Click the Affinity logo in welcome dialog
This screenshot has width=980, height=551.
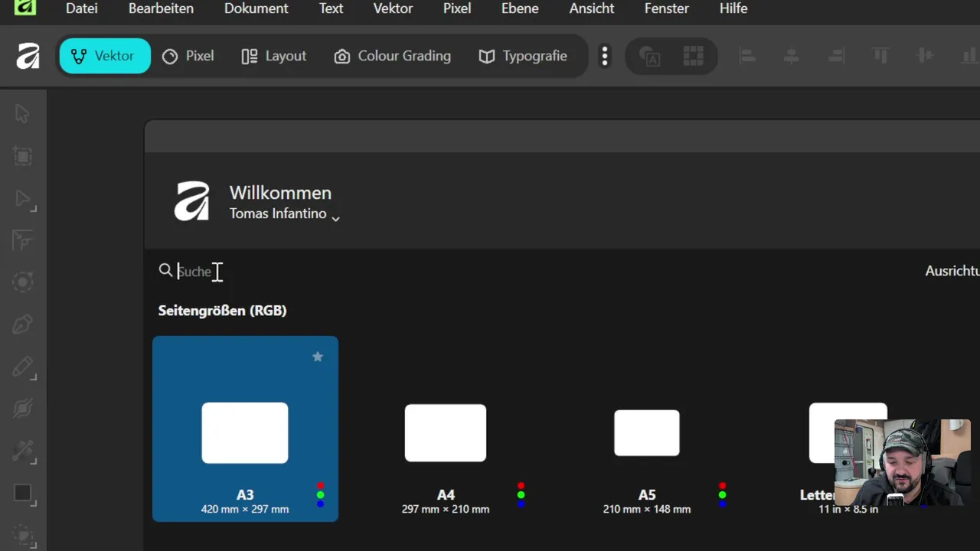click(x=191, y=202)
